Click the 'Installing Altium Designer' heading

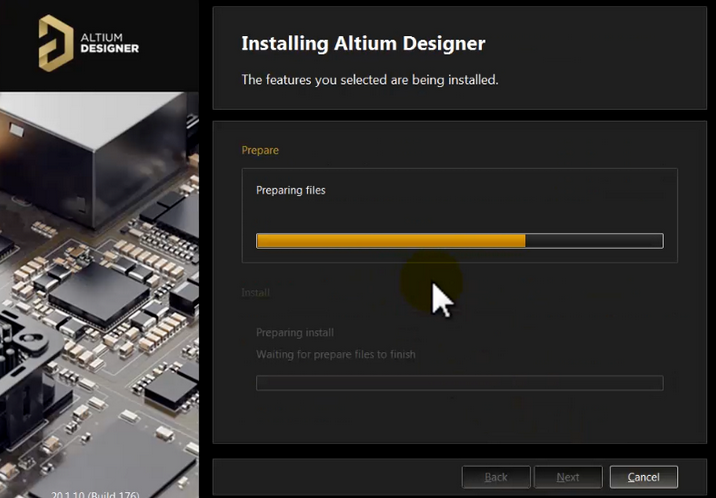coord(363,43)
